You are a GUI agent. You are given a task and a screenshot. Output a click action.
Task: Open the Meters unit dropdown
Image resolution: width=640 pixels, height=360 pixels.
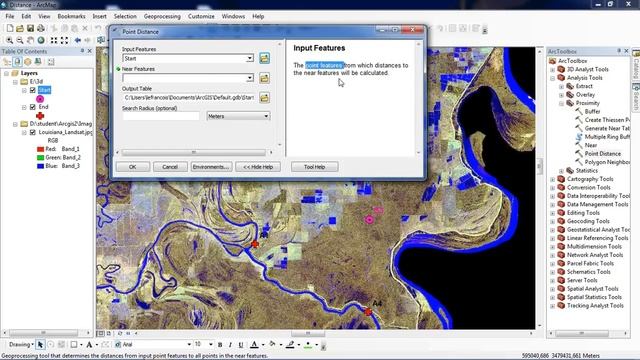[266, 116]
